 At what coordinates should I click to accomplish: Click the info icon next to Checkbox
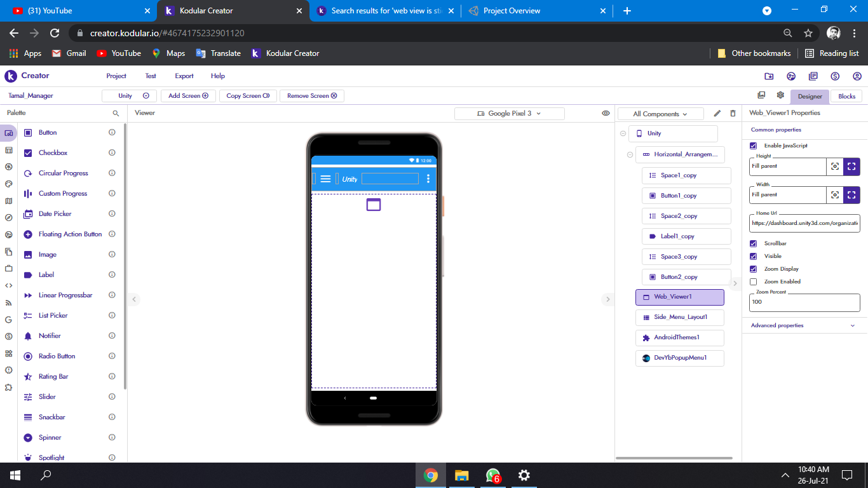[x=112, y=152]
